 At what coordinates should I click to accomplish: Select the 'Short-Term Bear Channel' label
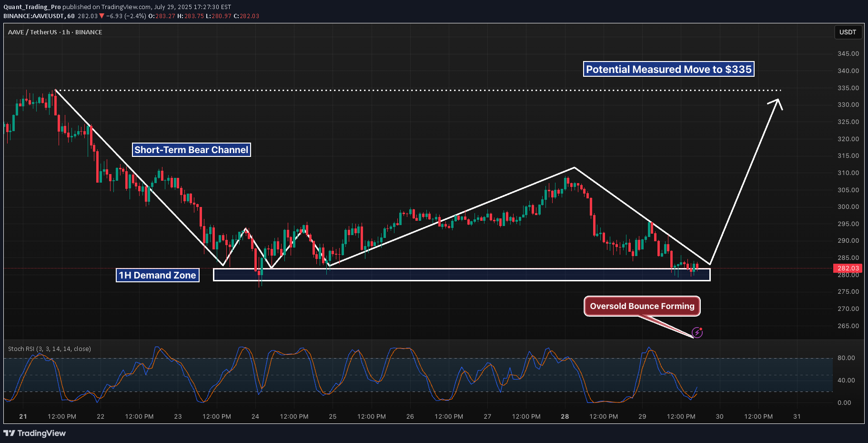pos(192,150)
